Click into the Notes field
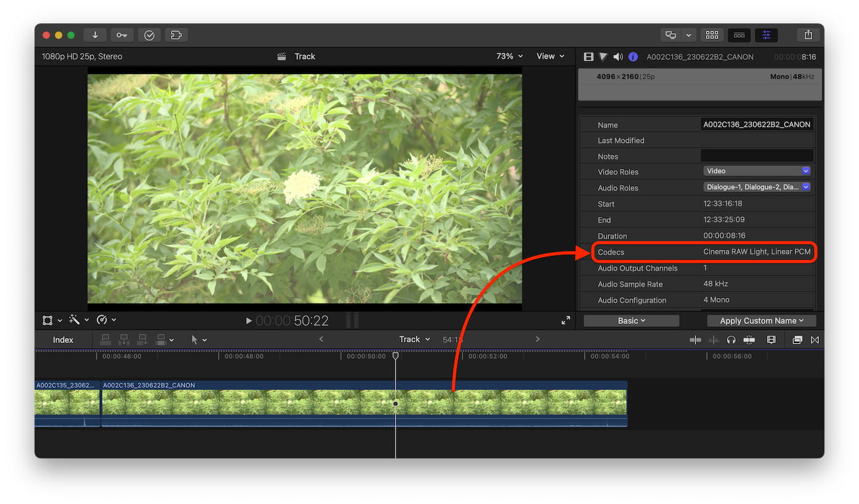This screenshot has height=504, width=859. pos(757,156)
